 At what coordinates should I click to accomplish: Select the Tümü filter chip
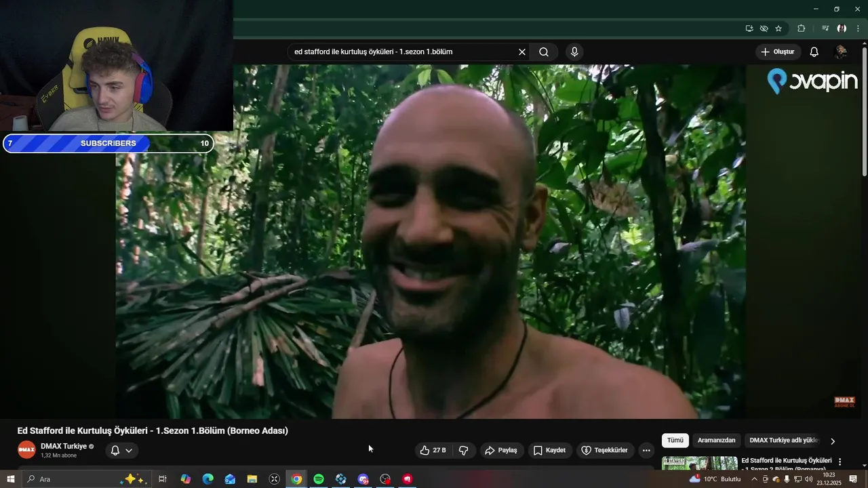675,441
